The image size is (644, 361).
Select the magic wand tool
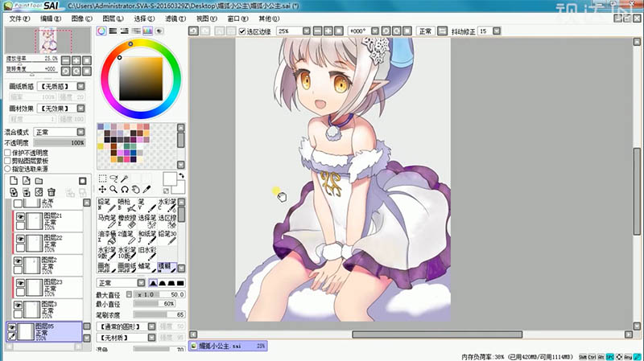click(x=125, y=178)
